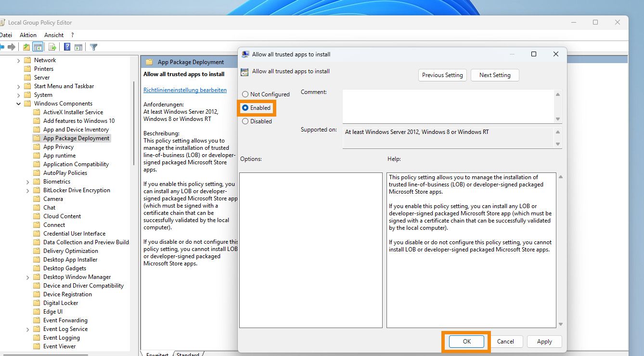Image resolution: width=644 pixels, height=356 pixels.
Task: Click the Apply button
Action: click(x=544, y=342)
